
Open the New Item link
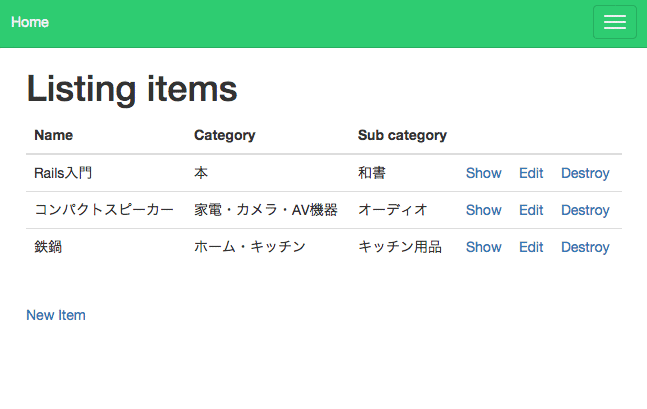point(56,315)
